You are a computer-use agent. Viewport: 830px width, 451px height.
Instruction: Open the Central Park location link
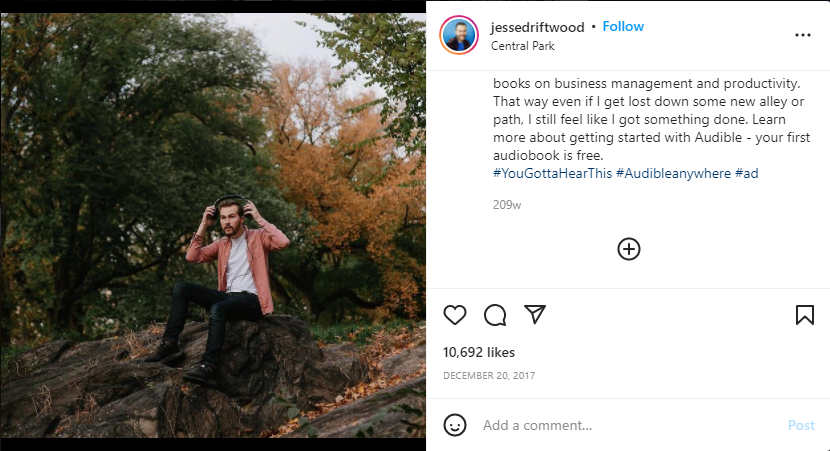pyautogui.click(x=522, y=46)
